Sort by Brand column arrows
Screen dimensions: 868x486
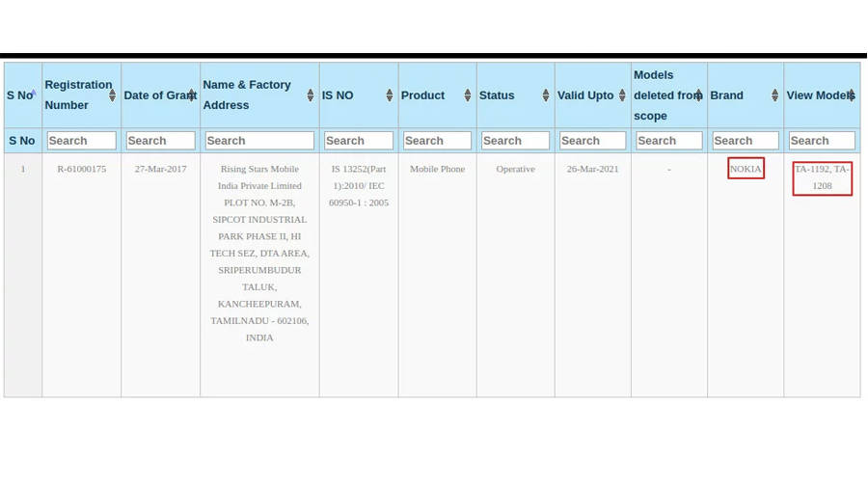pyautogui.click(x=774, y=95)
